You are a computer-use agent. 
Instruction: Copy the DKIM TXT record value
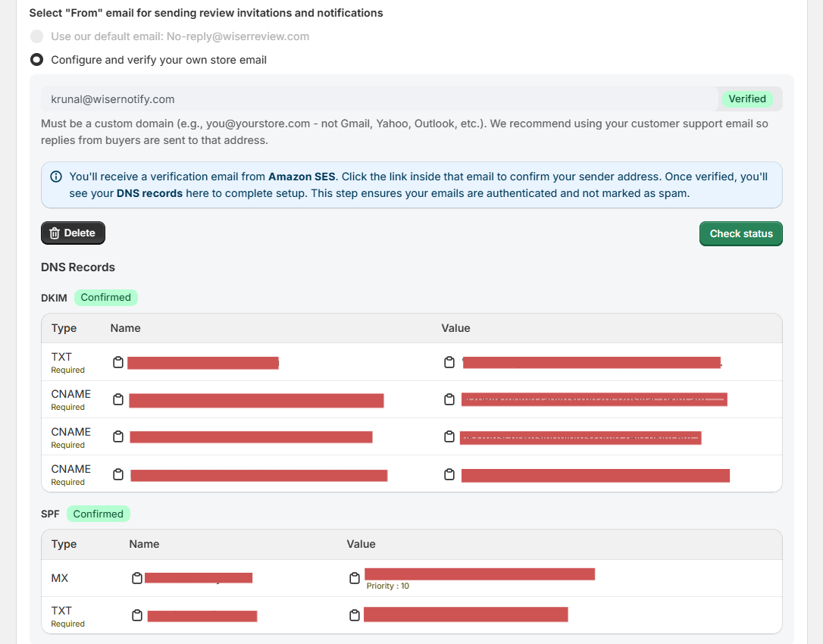click(x=449, y=362)
